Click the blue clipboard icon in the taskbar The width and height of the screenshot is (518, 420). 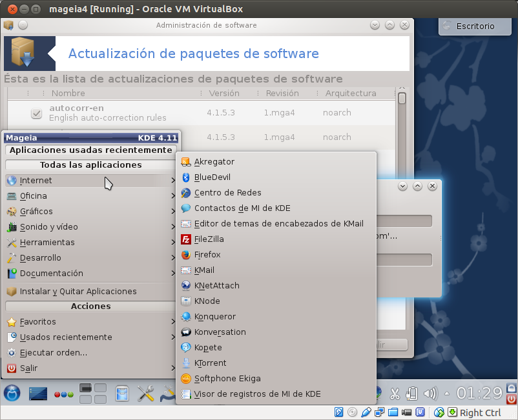[x=121, y=393]
